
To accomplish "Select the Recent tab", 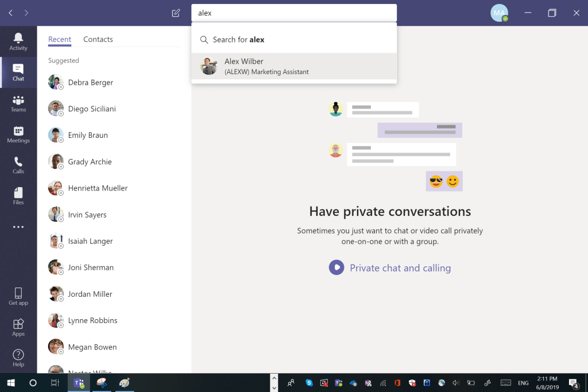I will click(x=60, y=39).
